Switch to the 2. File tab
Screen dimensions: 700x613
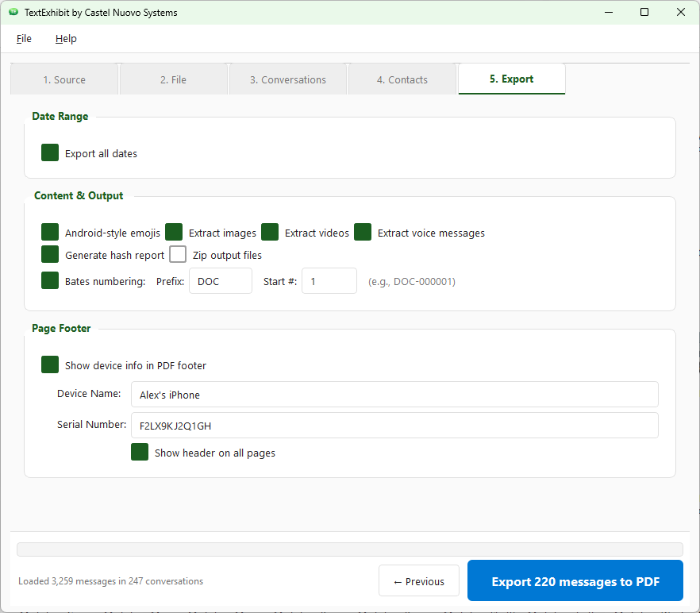pos(174,79)
